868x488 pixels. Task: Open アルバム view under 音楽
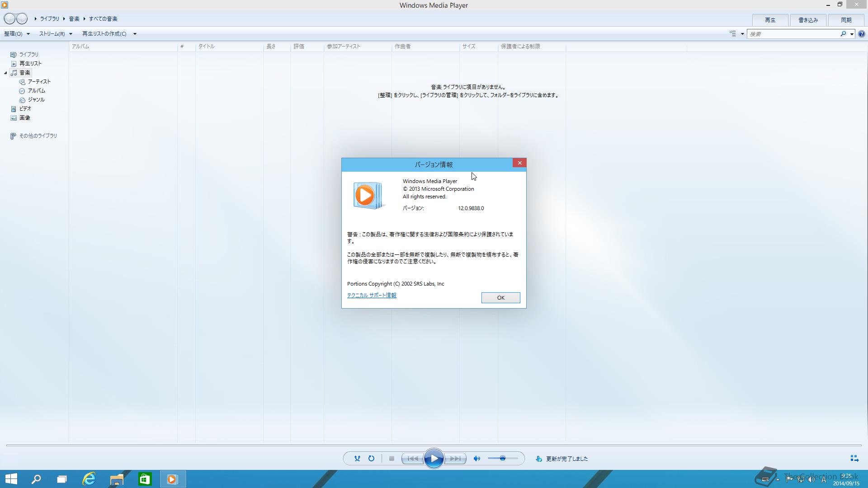(x=36, y=90)
